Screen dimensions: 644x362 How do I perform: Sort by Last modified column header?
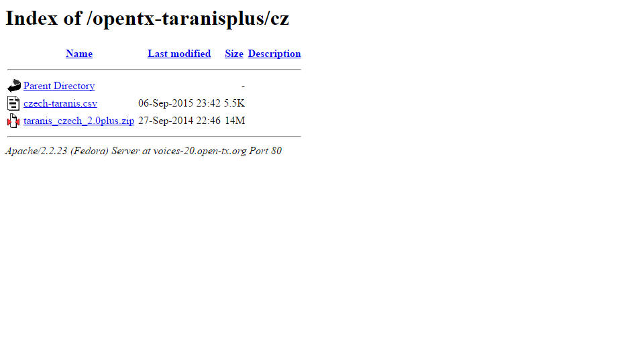pyautogui.click(x=179, y=54)
